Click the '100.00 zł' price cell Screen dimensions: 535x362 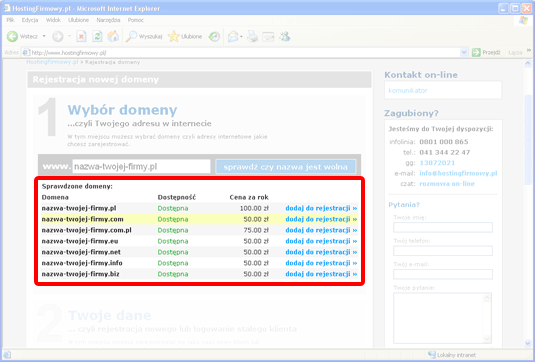254,208
